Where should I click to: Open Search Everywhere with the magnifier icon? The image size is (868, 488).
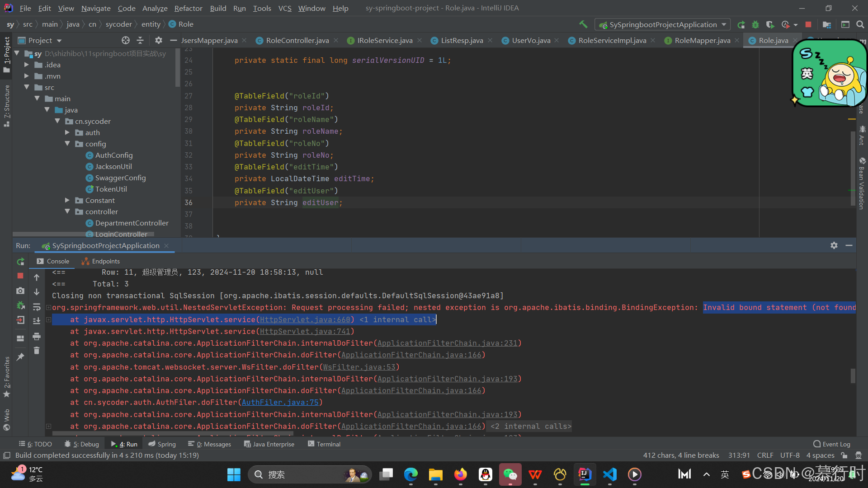tap(861, 24)
